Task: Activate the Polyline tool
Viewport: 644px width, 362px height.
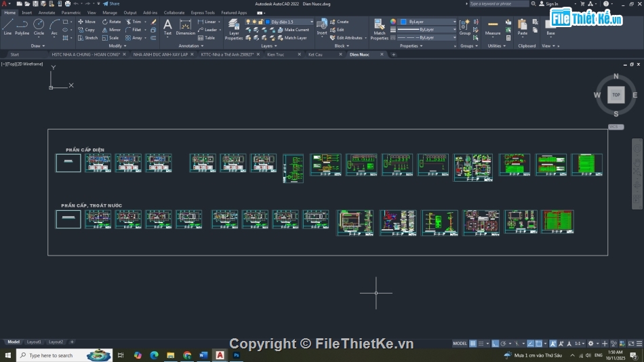Action: 22,26
